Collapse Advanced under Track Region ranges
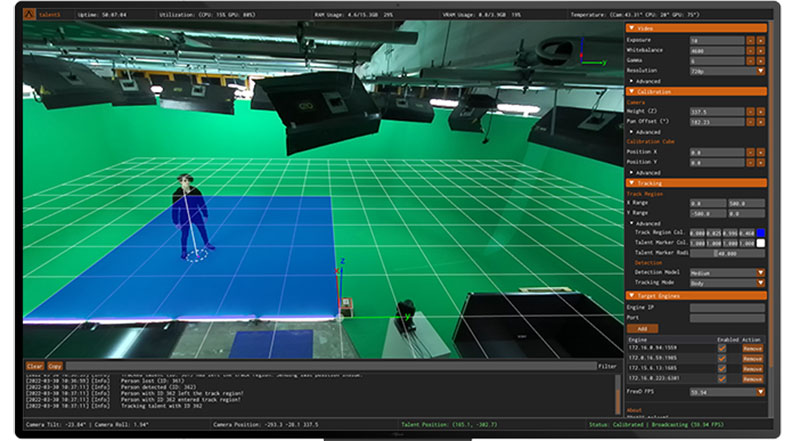 [645, 224]
